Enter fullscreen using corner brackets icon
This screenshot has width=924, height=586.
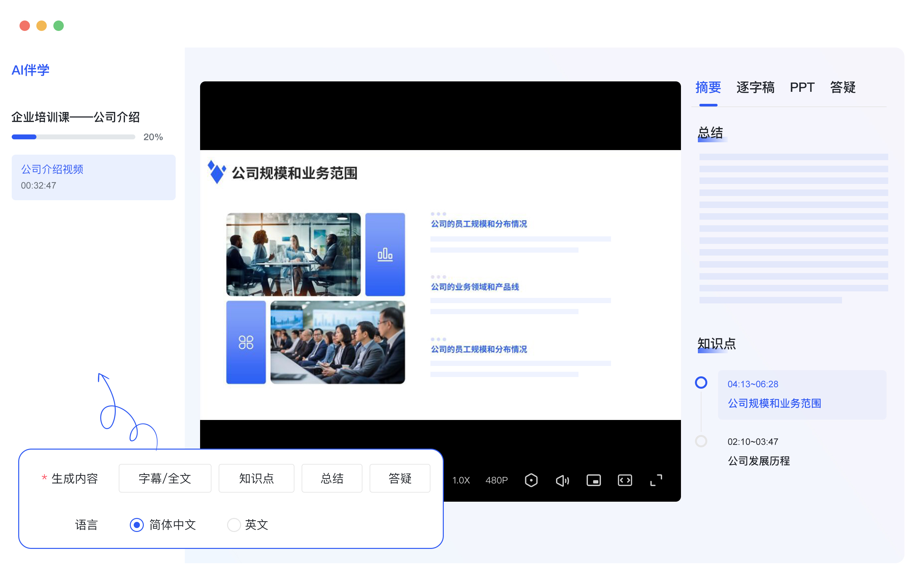click(x=656, y=480)
